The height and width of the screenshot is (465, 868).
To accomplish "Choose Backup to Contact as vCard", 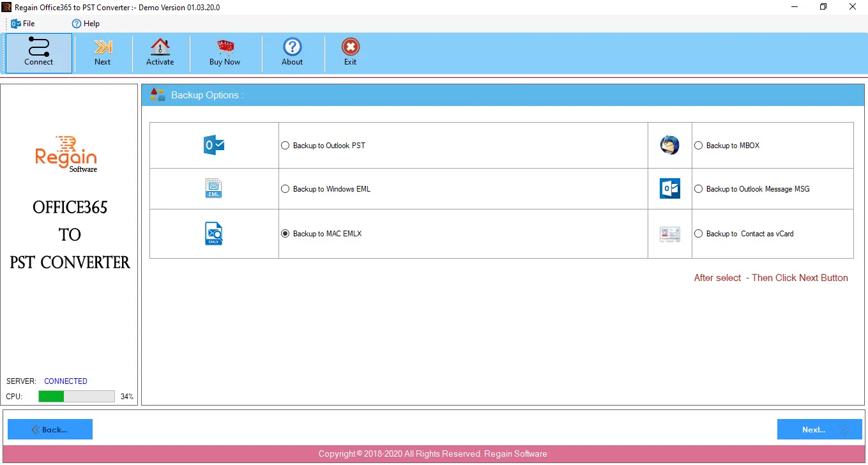I will coord(744,234).
